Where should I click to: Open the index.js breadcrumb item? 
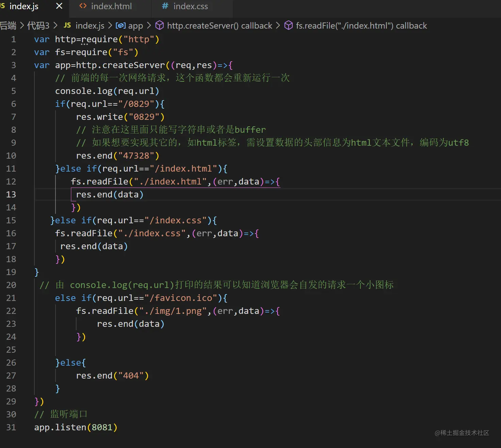click(x=90, y=26)
